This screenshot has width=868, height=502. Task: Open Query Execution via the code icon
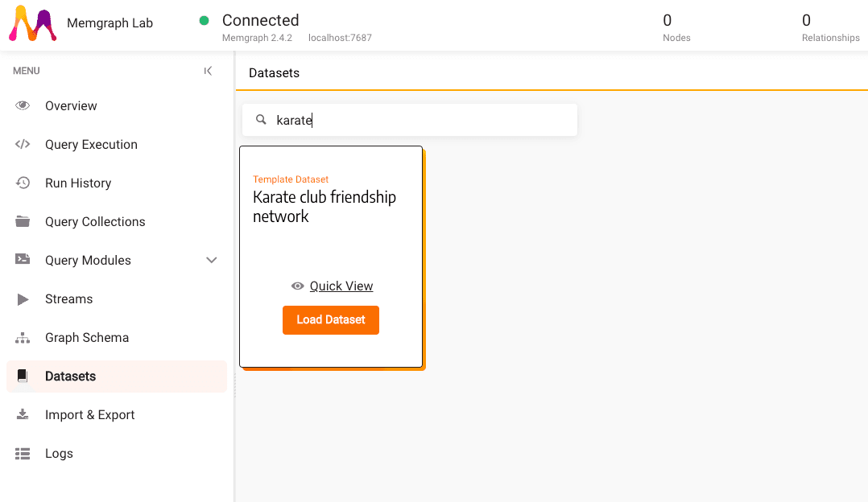point(23,144)
